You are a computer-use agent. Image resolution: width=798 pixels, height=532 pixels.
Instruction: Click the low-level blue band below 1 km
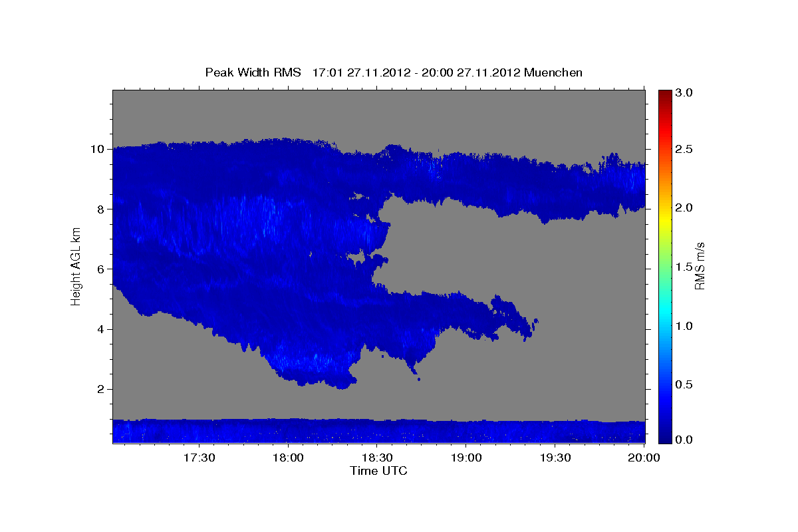click(378, 431)
